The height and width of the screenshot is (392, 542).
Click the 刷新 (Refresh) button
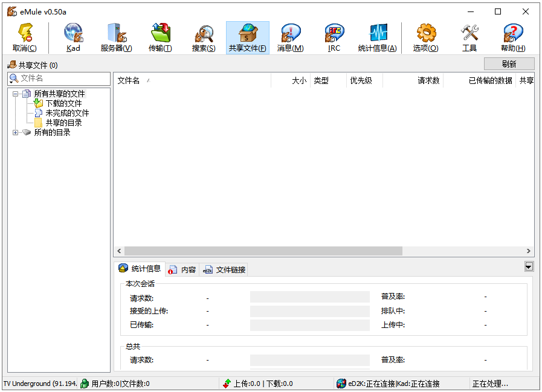click(509, 64)
